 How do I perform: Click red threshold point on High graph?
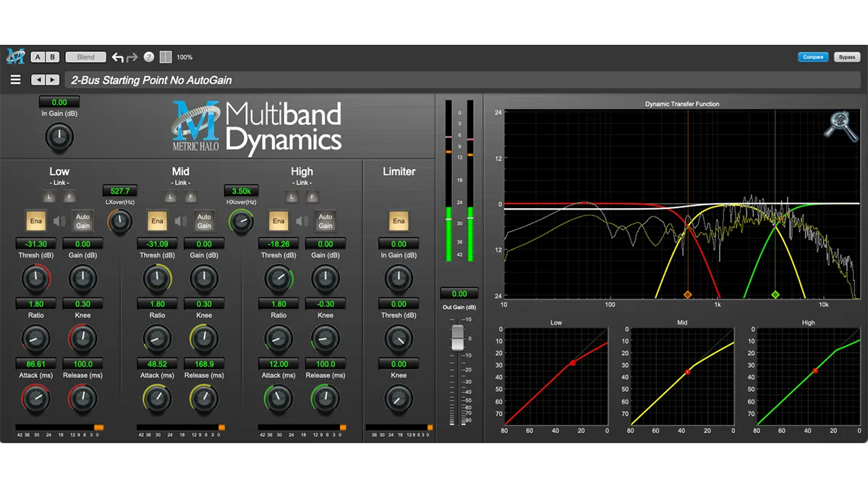point(815,370)
